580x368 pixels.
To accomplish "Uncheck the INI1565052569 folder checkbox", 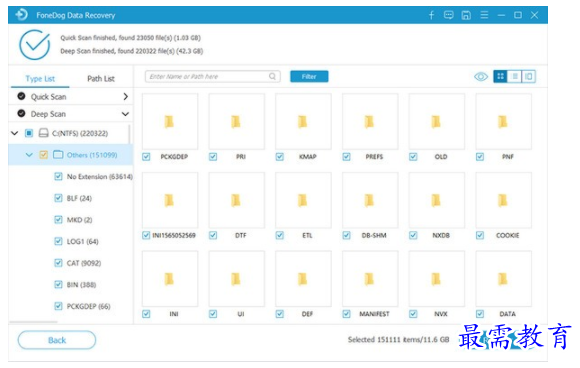I will 146,235.
